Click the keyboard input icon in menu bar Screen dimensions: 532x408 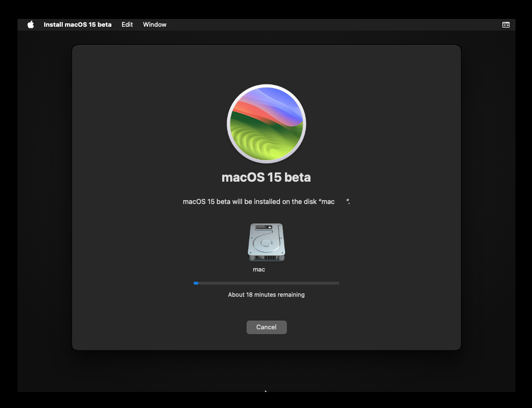click(x=506, y=25)
